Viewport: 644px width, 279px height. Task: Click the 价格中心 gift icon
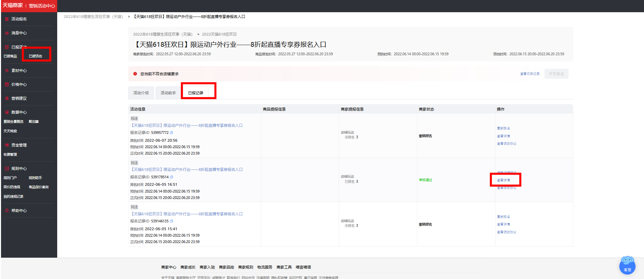(7, 84)
